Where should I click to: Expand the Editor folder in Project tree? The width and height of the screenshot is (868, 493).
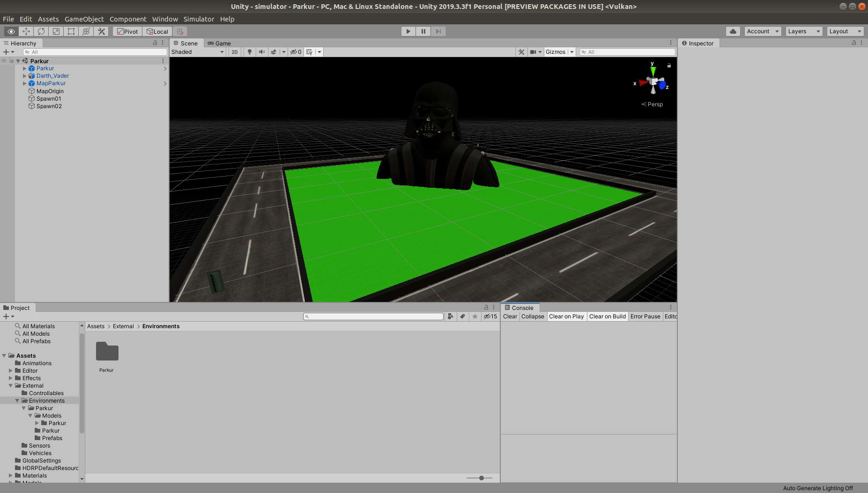[x=11, y=371]
